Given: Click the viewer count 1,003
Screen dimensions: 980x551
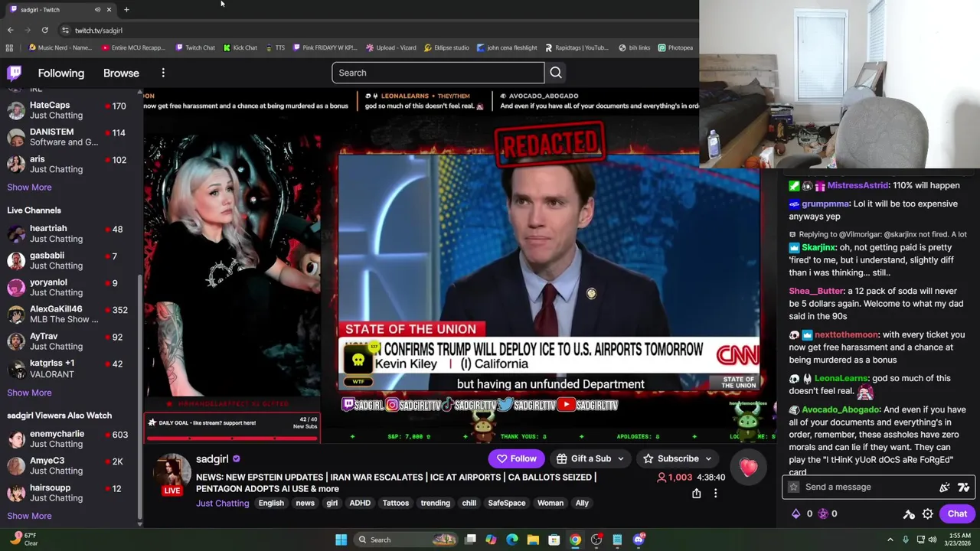Looking at the screenshot, I should coord(675,478).
